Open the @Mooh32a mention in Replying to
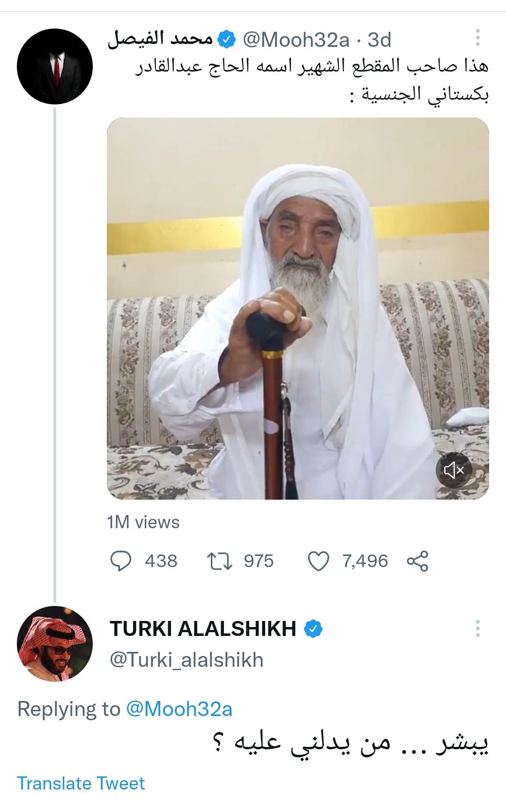 (179, 709)
